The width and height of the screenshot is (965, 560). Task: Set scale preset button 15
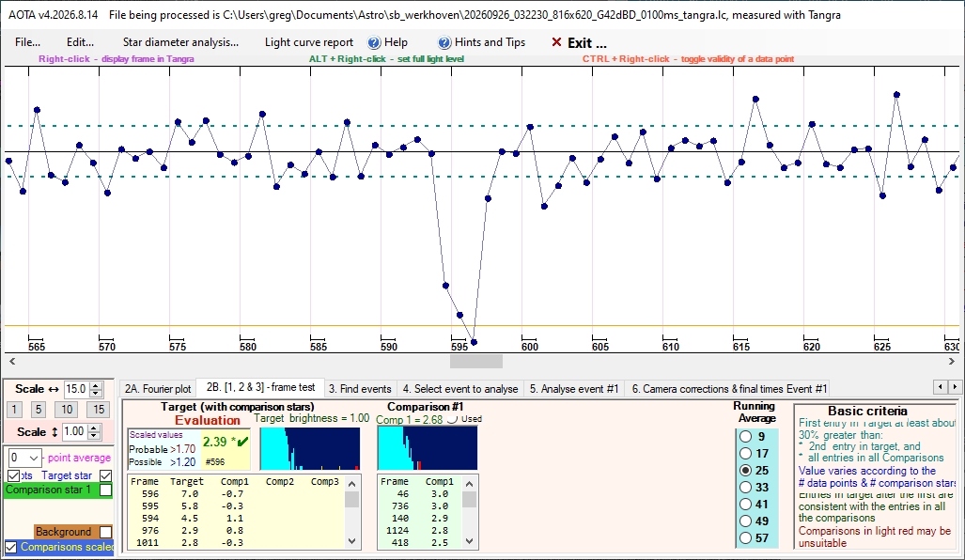99,410
